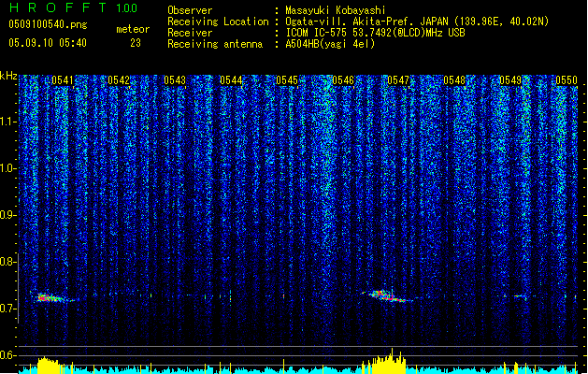Click the meteor count value 23
Image resolution: width=588 pixels, height=374 pixels.
pyautogui.click(x=136, y=43)
